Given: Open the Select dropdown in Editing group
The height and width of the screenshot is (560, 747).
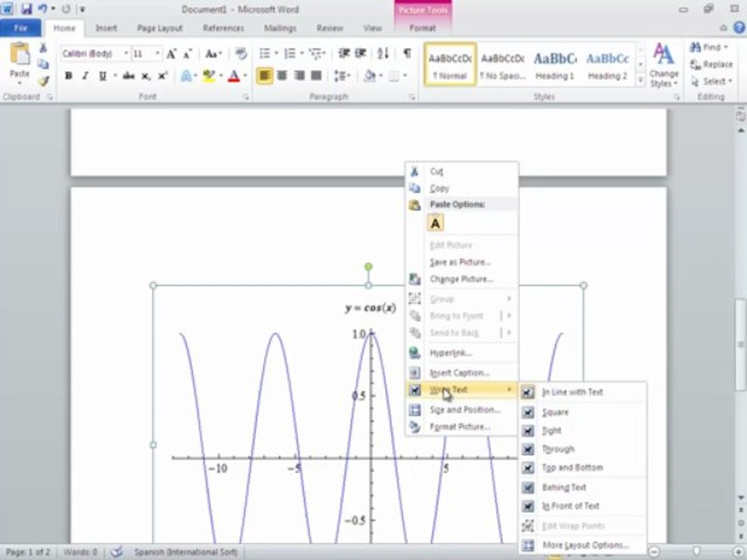Looking at the screenshot, I should tap(712, 82).
